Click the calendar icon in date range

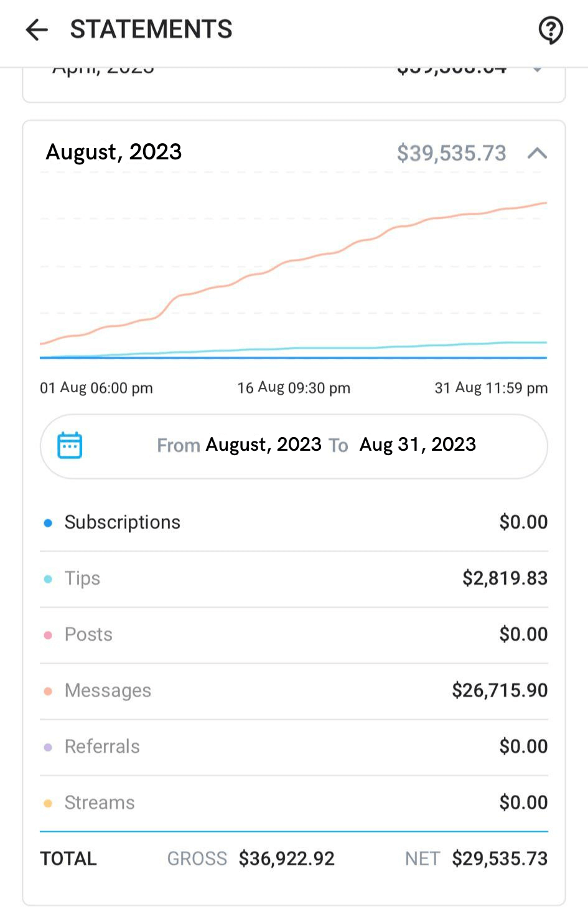coord(70,445)
